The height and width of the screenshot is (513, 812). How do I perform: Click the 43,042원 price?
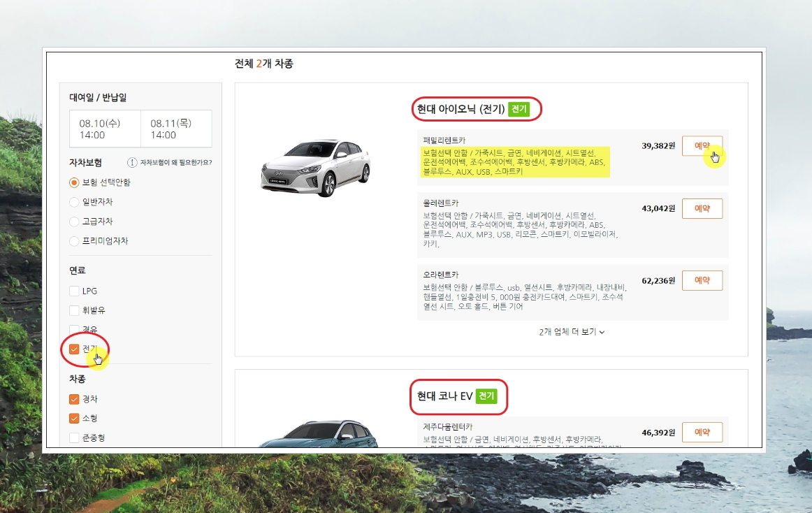coord(658,209)
